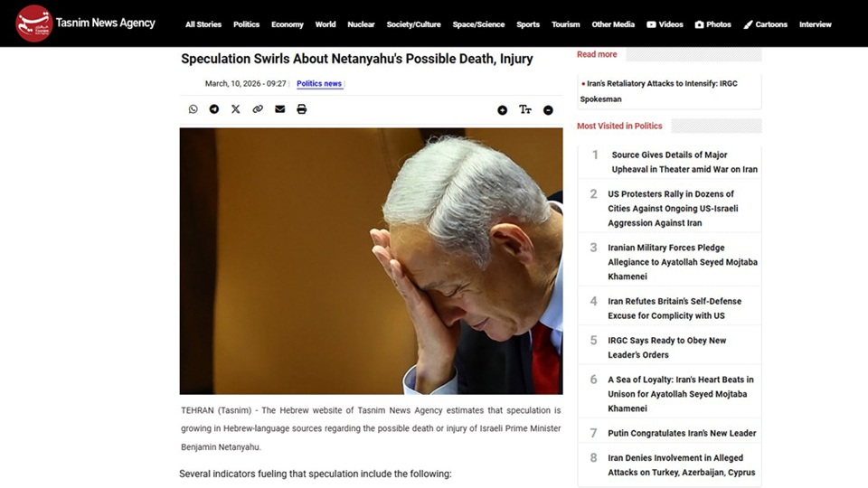Open the Politics menu item
The image size is (868, 488).
(246, 24)
